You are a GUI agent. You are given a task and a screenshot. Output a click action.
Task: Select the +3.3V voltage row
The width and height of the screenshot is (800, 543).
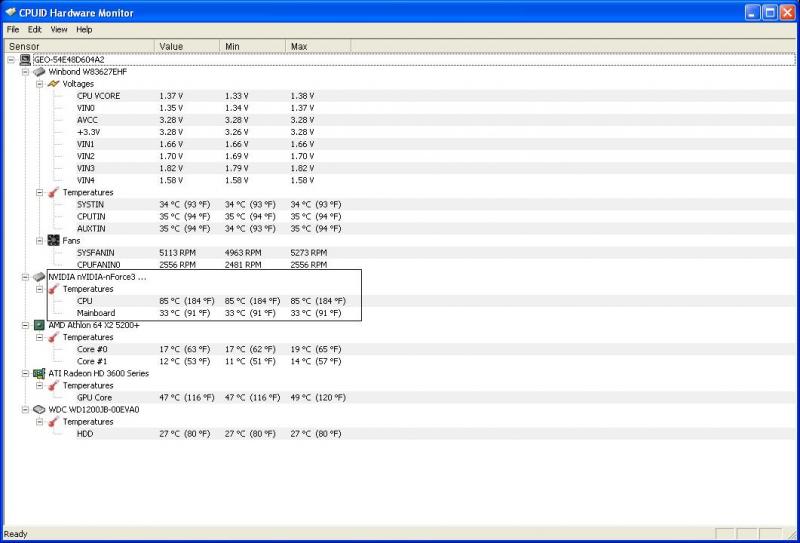point(400,132)
